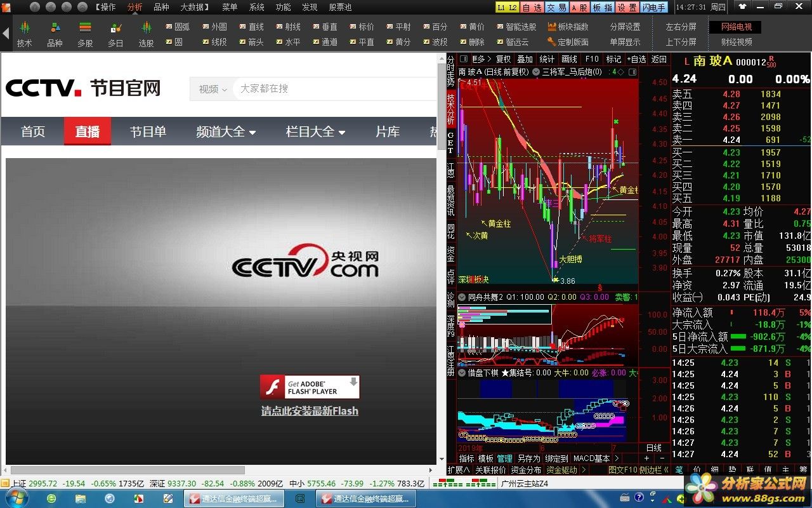Open the 品种 shapes icon

click(x=55, y=34)
